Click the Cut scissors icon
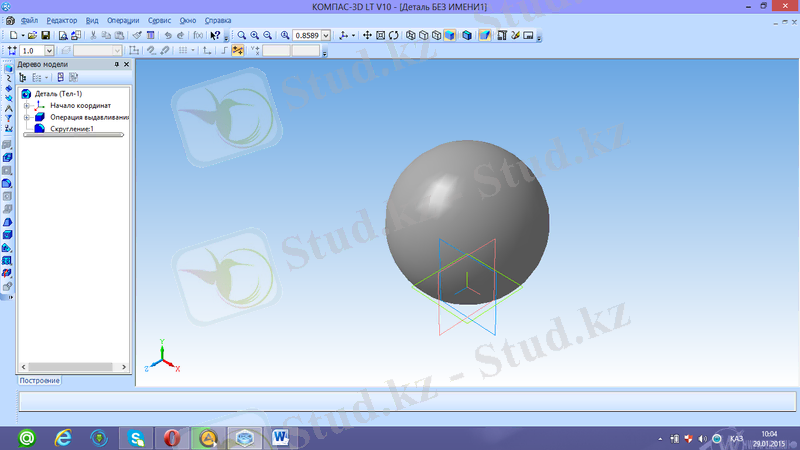This screenshot has height=450, width=800. tap(93, 35)
